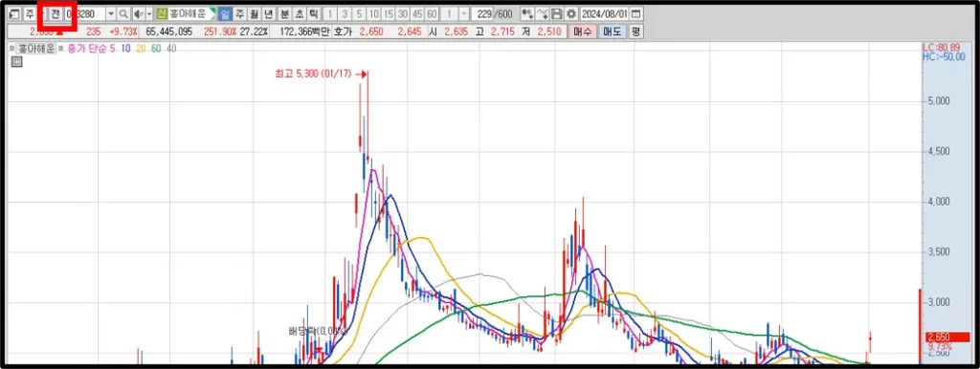Click the data table grid icon
The height and width of the screenshot is (369, 980).
17,61
